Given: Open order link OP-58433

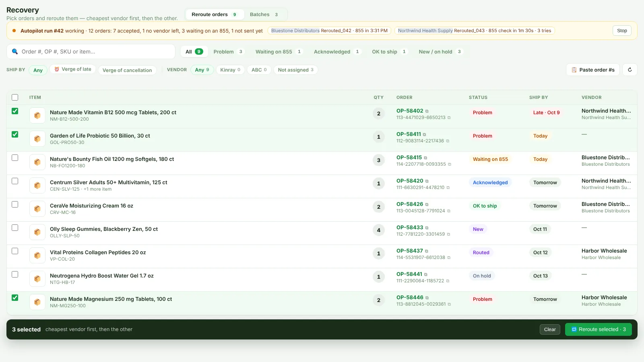Looking at the screenshot, I should [410, 228].
